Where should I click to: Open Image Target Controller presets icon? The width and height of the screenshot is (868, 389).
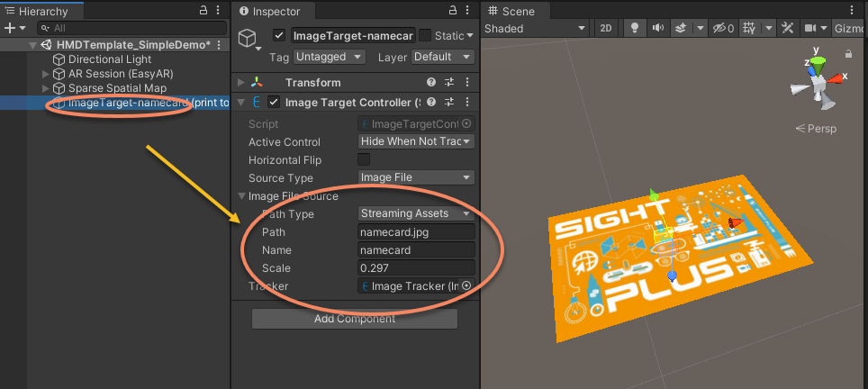click(449, 102)
